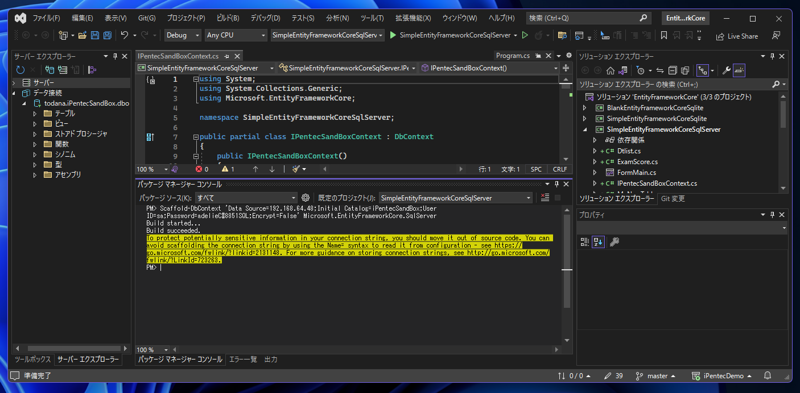Click the code cleanup broom icon

(296, 169)
